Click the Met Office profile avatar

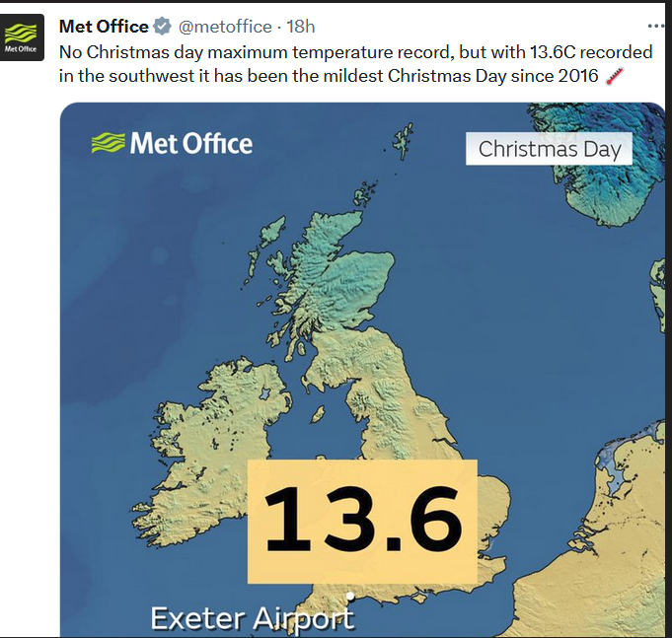[22, 37]
